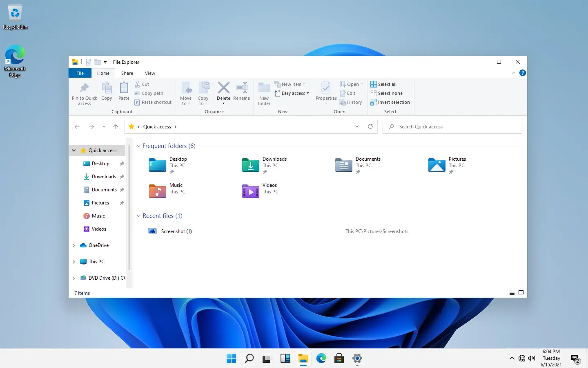Open the File menu
This screenshot has width=588, height=368.
click(x=80, y=73)
